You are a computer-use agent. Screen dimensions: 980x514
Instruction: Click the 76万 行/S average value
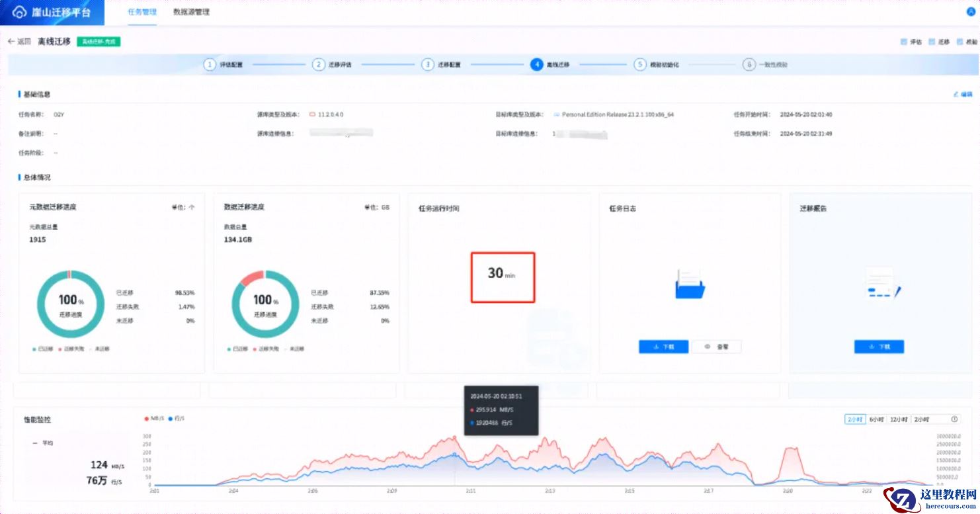click(x=104, y=480)
